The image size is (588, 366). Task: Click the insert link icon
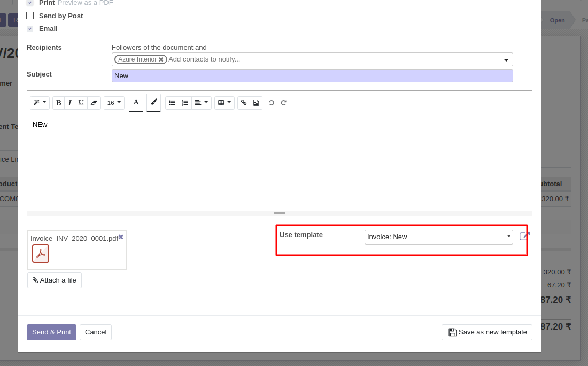[244, 103]
